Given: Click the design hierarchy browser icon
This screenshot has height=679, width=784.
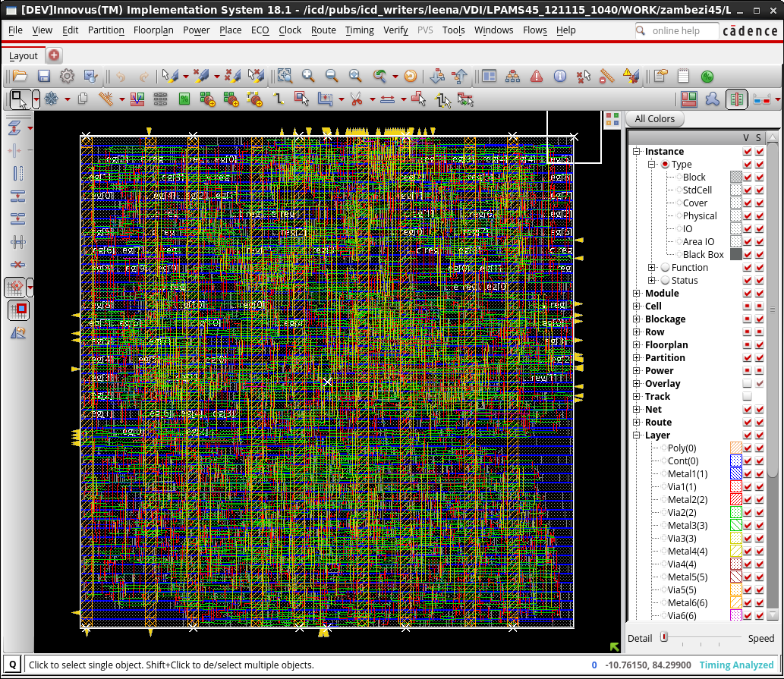Looking at the screenshot, I should tap(513, 76).
